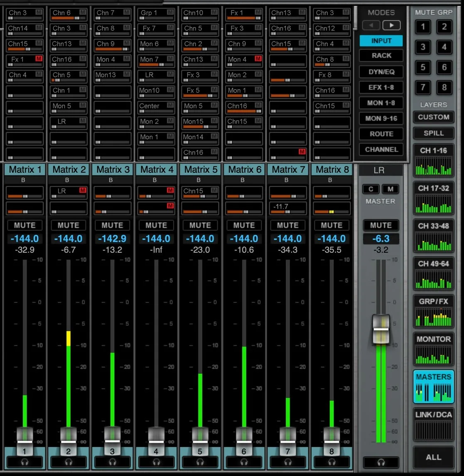
Task: Toggle the headphone icon for Matrix 7
Action: (288, 462)
